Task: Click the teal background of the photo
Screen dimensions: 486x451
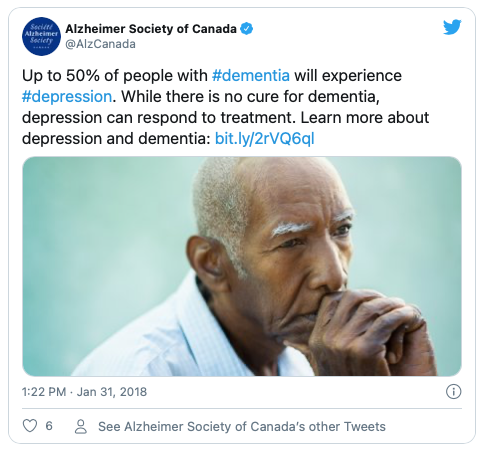Action: tap(100, 233)
